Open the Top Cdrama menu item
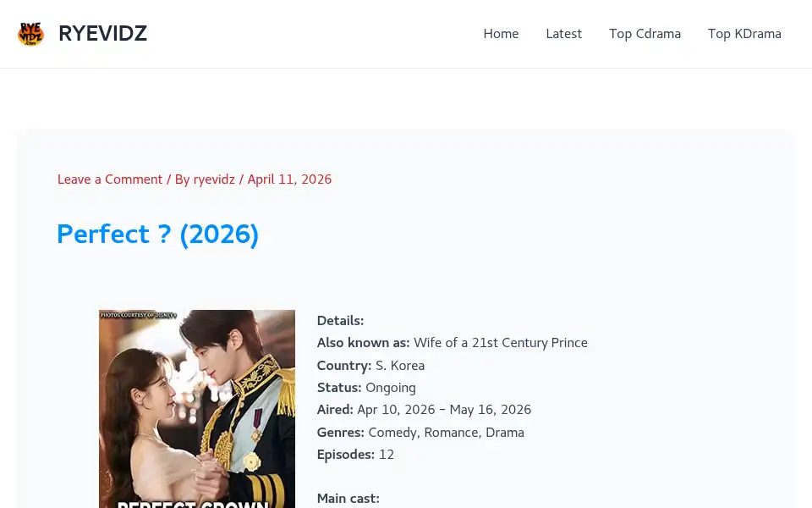 tap(645, 34)
